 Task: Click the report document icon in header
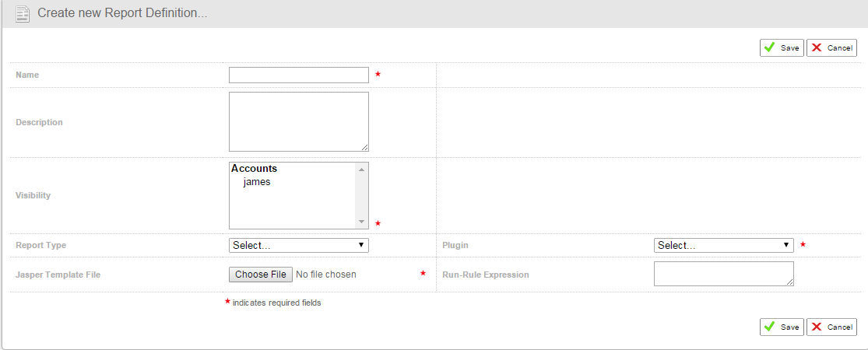coord(23,14)
